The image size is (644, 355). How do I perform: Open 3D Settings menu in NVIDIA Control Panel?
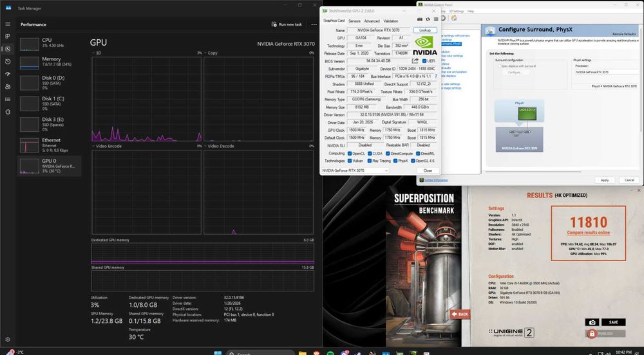457,11
